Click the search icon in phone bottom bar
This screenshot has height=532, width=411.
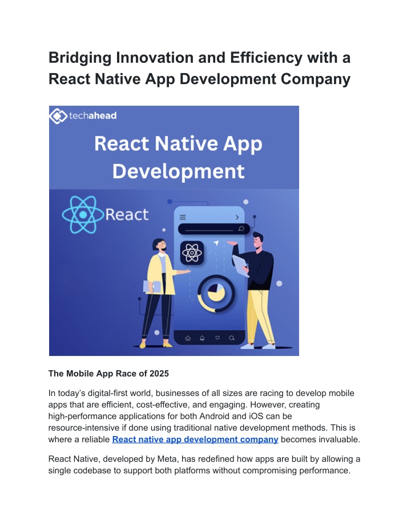232,338
